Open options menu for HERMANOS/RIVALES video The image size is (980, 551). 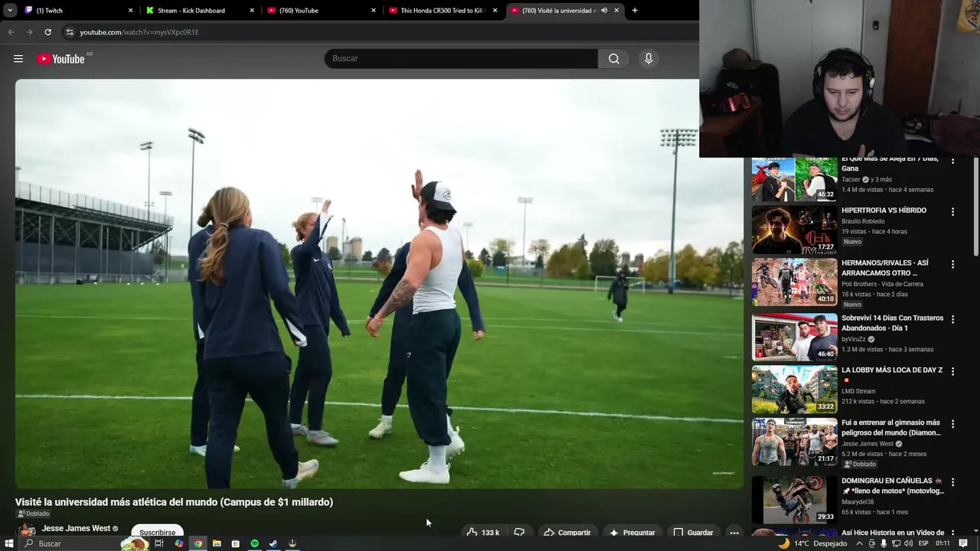[x=953, y=264]
